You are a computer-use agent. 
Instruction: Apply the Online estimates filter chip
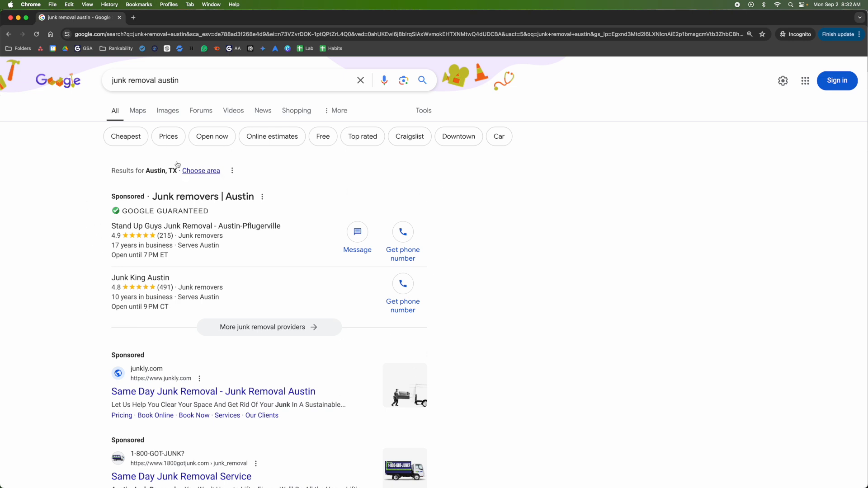(x=272, y=136)
